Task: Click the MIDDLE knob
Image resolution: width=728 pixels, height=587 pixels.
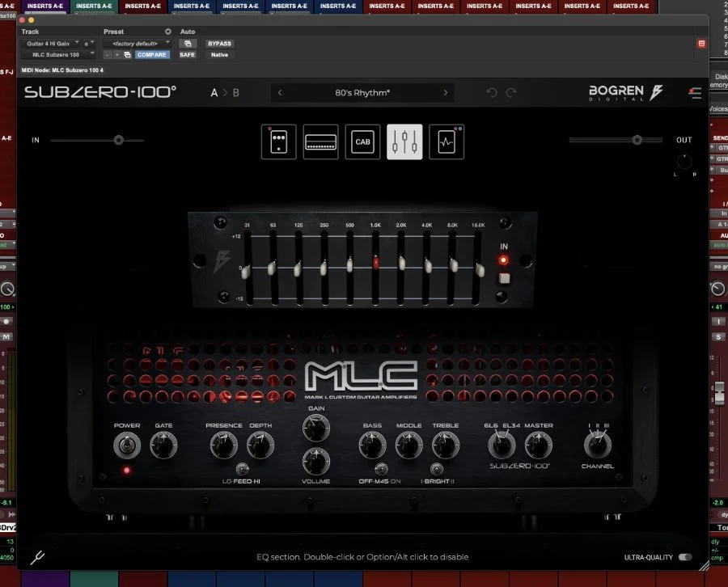Action: coord(409,445)
